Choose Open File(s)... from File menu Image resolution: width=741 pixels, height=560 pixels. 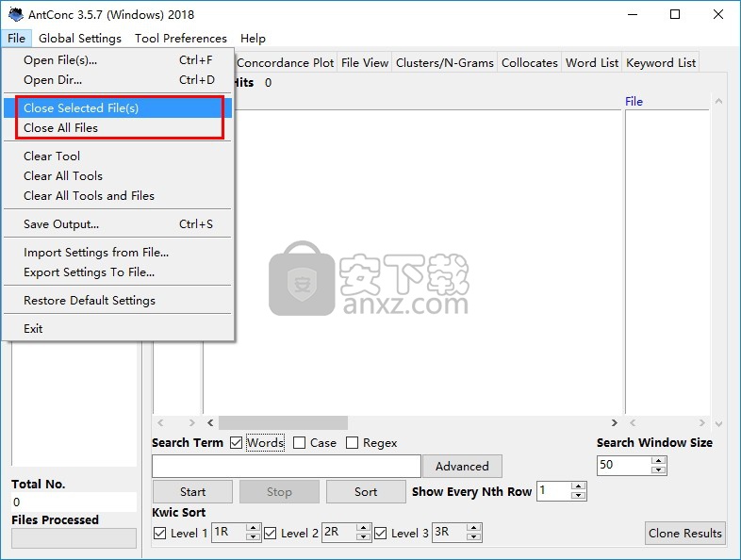118,60
